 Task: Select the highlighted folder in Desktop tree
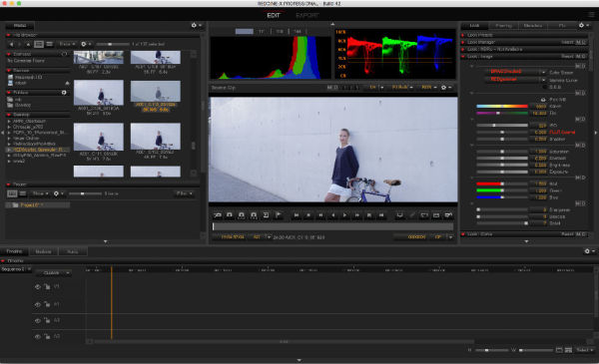point(37,150)
